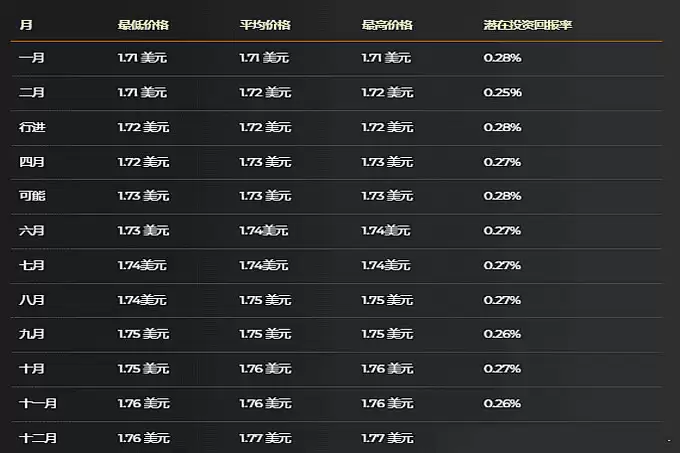Select the 二月 row label
Image resolution: width=680 pixels, height=453 pixels.
[31, 93]
